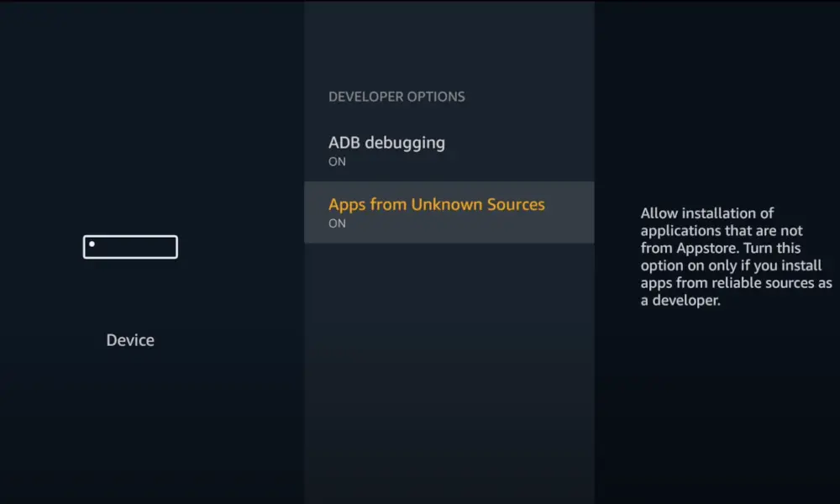
Task: Click the word Sources in highlighted row
Action: pyautogui.click(x=516, y=205)
